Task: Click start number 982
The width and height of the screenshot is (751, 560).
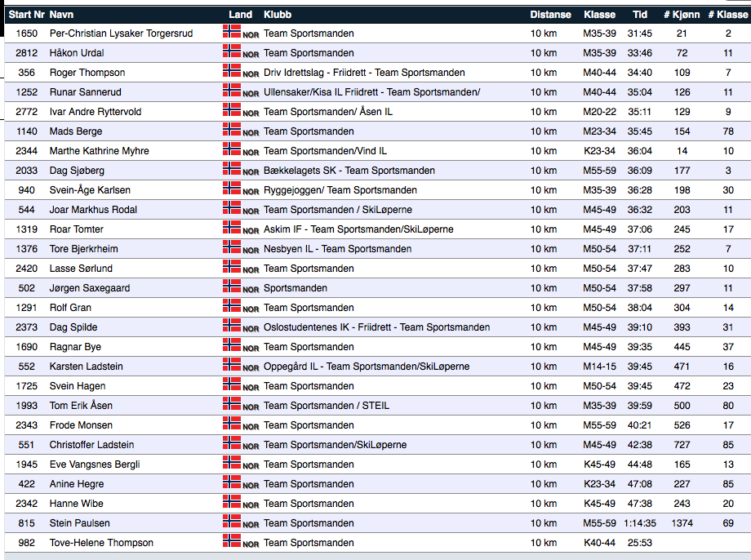Action: (x=26, y=543)
